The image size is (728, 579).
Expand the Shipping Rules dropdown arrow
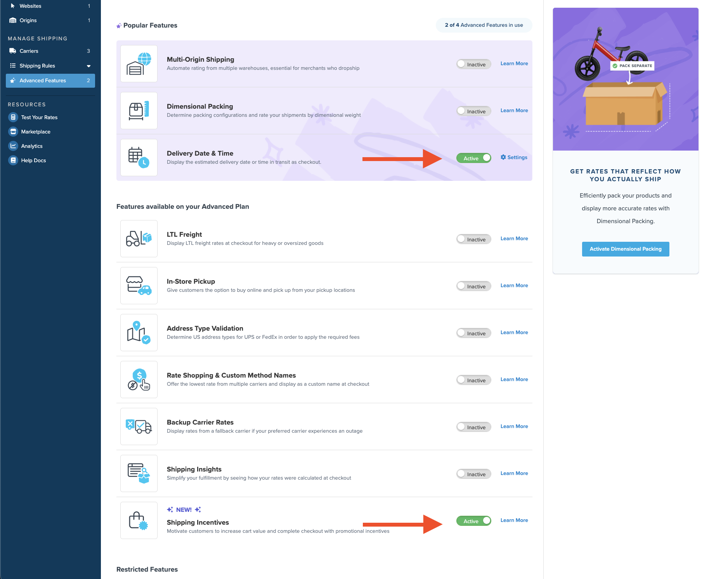(88, 66)
